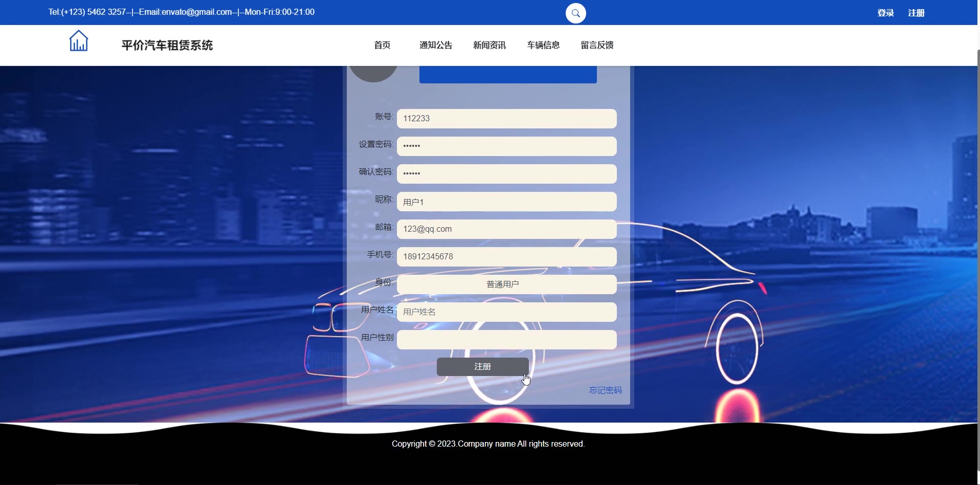Click the search magnifier icon
This screenshot has width=980, height=485.
pyautogui.click(x=575, y=13)
